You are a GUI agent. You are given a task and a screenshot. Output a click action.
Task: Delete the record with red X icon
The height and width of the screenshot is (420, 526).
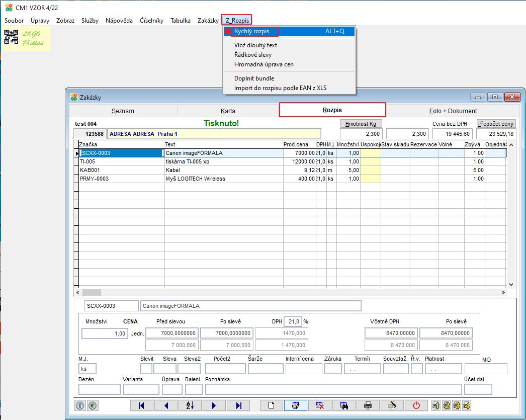pos(320,405)
